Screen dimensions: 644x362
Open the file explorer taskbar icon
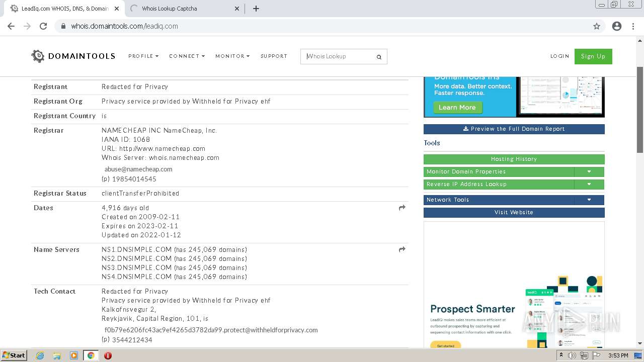(57, 355)
